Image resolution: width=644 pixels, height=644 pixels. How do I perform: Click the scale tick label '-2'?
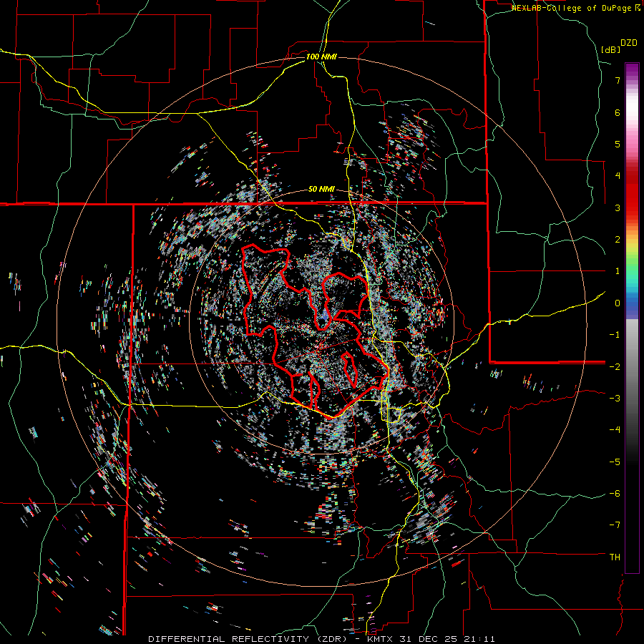[615, 366]
